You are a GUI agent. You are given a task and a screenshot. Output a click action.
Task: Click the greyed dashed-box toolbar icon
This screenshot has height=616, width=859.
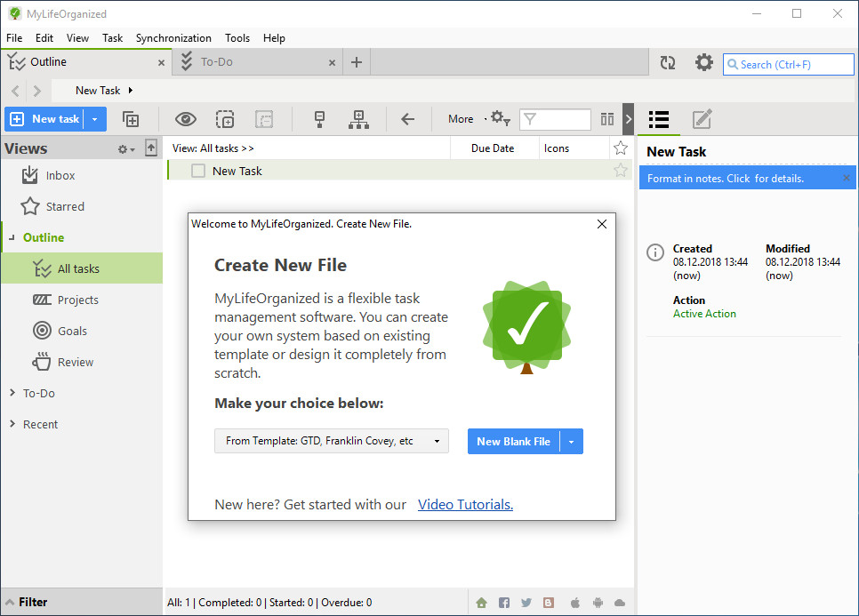tap(264, 119)
